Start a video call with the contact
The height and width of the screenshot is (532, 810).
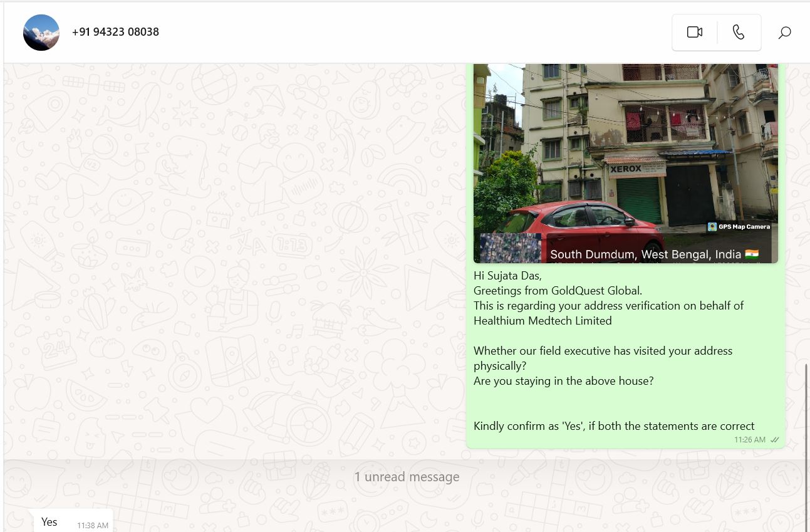694,32
